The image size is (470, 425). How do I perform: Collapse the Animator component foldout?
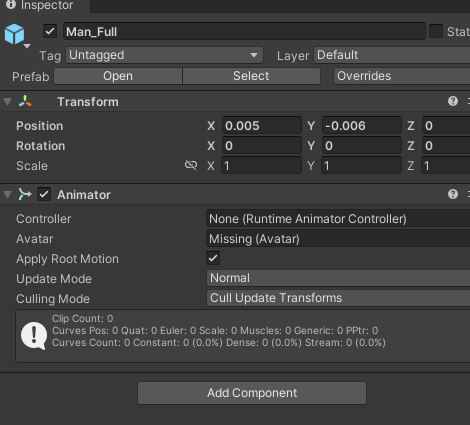pyautogui.click(x=8, y=195)
